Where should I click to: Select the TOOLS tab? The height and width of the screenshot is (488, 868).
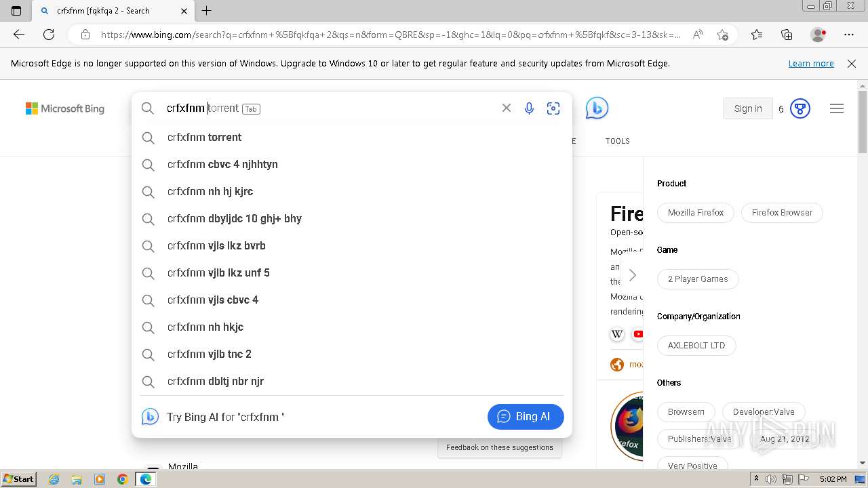pyautogui.click(x=618, y=141)
